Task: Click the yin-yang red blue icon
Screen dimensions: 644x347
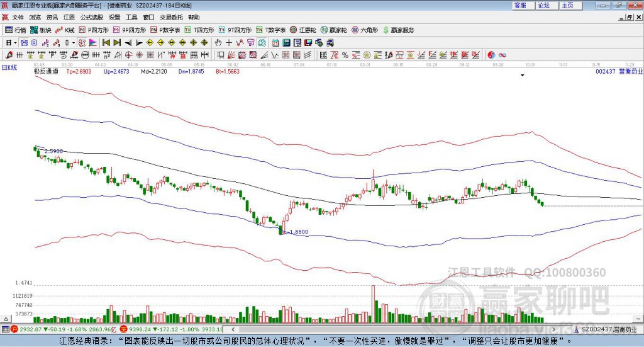Action: [x=491, y=55]
